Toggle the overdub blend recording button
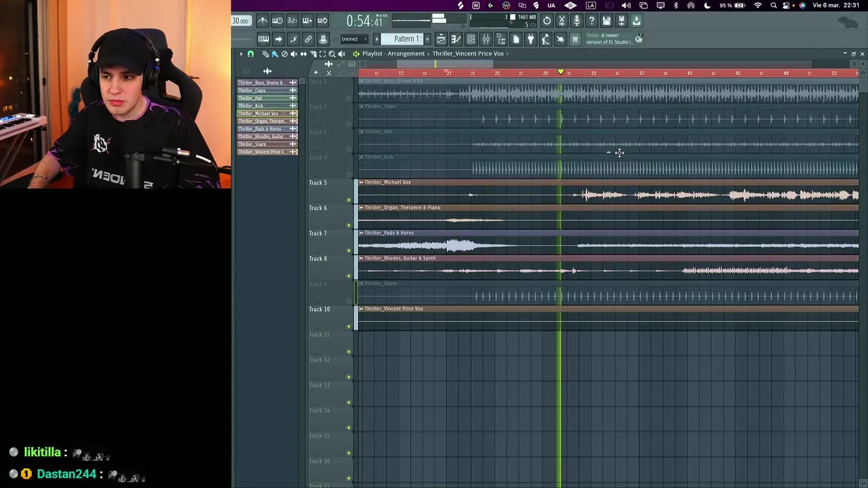This screenshot has width=868, height=488. point(307,20)
